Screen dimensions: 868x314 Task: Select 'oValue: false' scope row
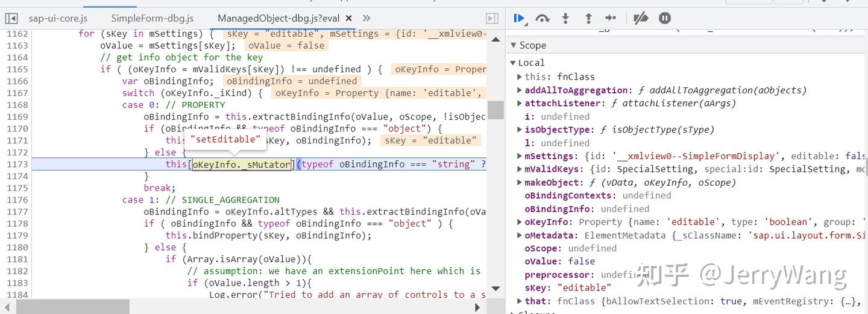(560, 262)
